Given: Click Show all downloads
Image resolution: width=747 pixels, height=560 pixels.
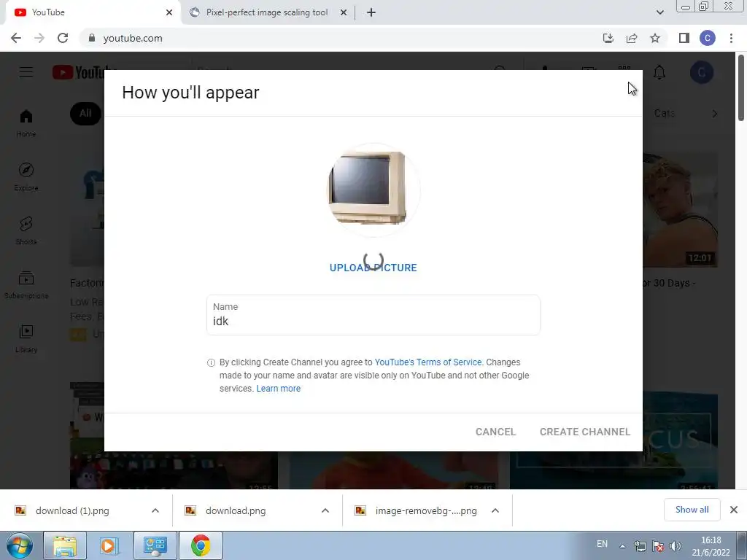Looking at the screenshot, I should [692, 510].
